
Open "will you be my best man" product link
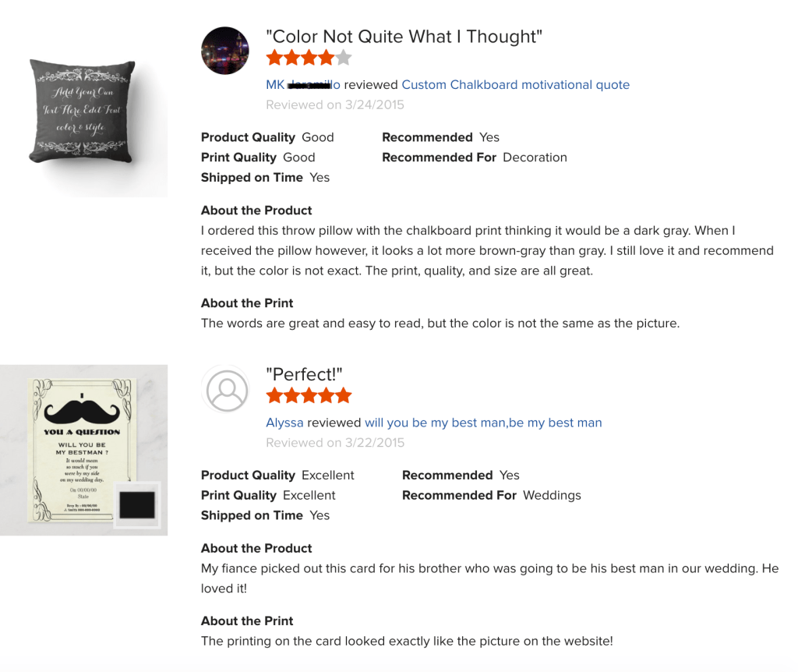(483, 423)
